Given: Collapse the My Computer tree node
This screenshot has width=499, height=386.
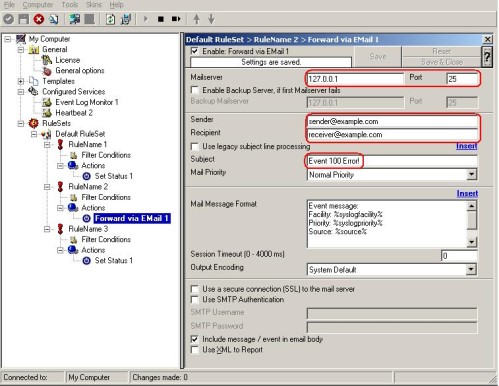Looking at the screenshot, I should 8,39.
